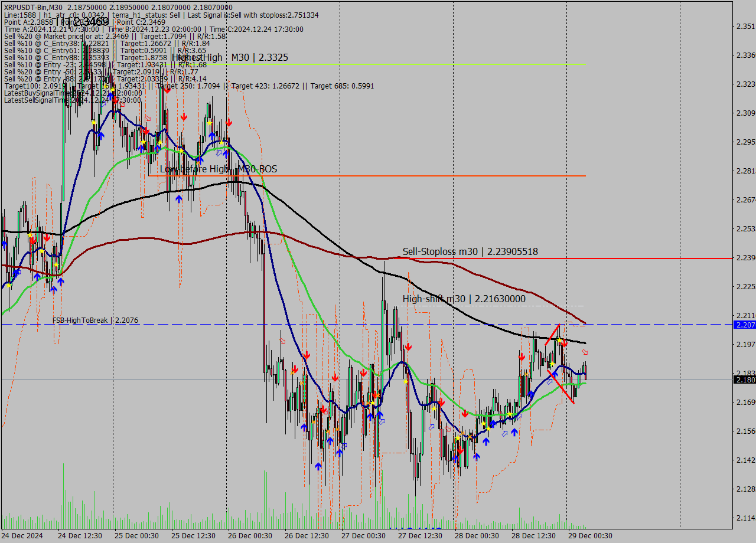
Task: Click 2.128 on the price axis
Action: (746, 489)
